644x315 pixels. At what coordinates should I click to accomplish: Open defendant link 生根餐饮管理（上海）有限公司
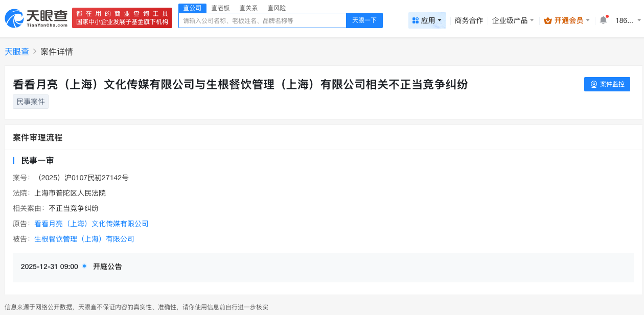tap(84, 238)
